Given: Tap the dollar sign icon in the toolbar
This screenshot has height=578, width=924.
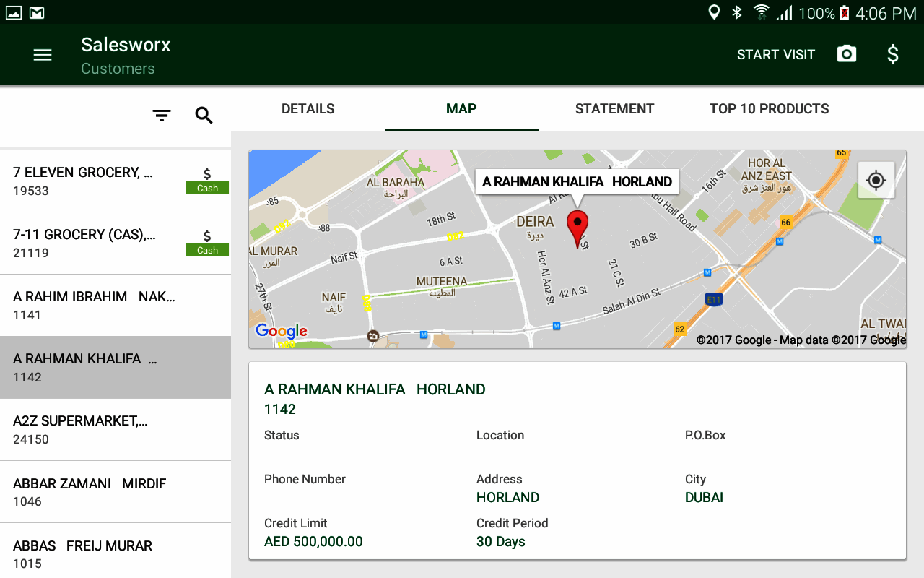Looking at the screenshot, I should tap(893, 55).
